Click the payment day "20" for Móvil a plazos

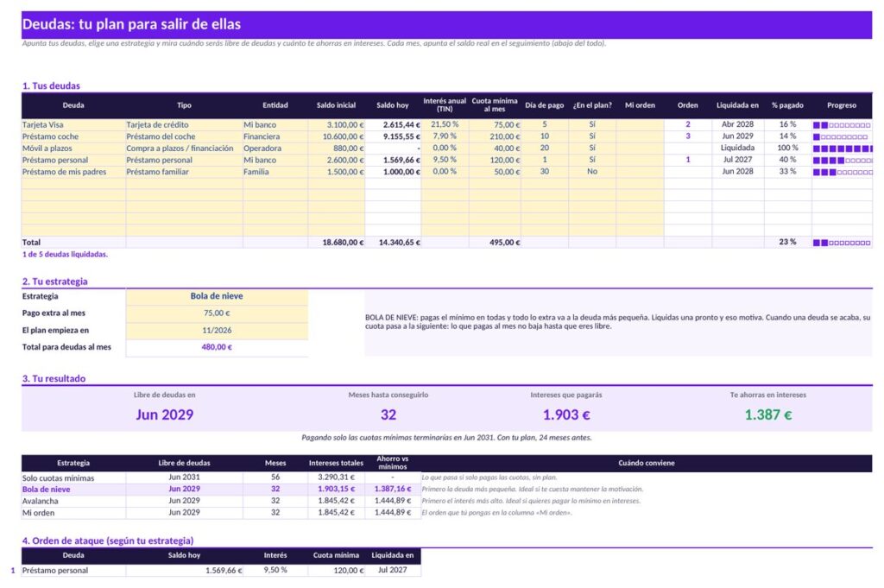[545, 148]
